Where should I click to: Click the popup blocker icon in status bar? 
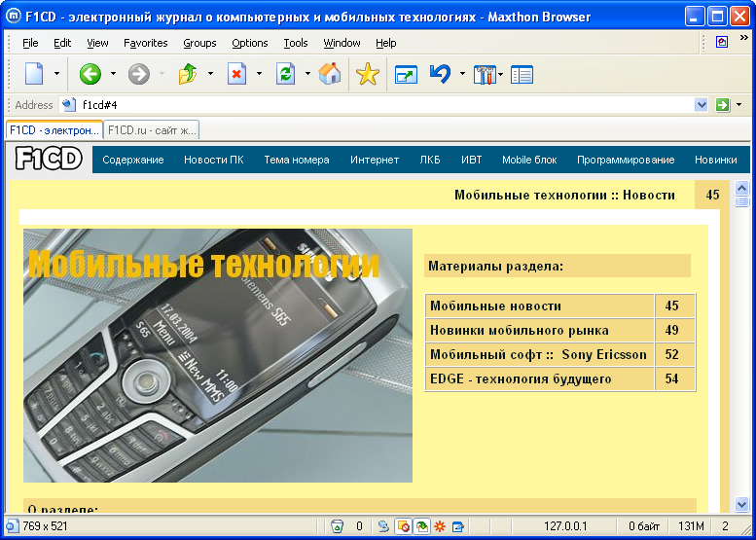(x=403, y=526)
